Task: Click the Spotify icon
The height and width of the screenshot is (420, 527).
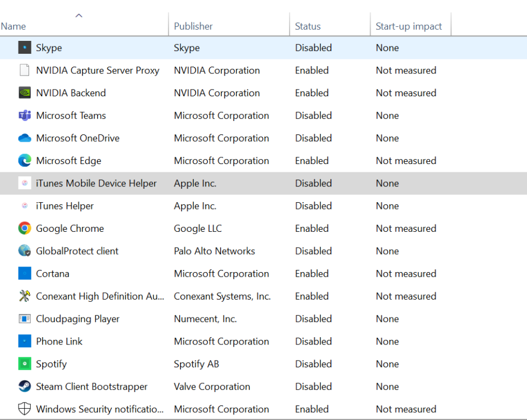Action: coord(25,363)
